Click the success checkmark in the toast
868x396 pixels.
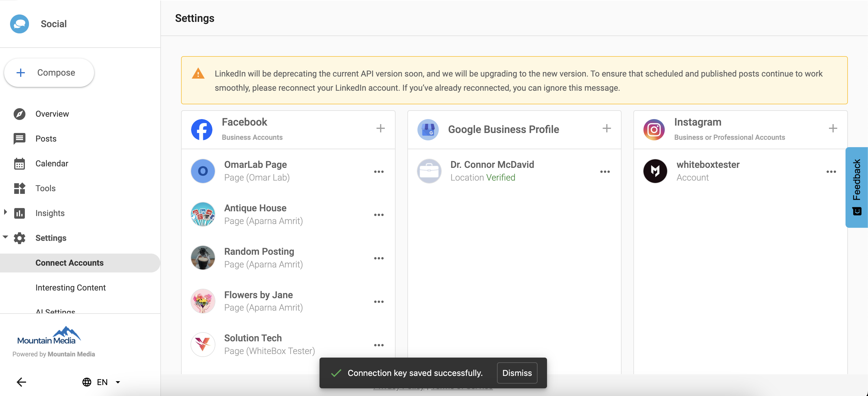[336, 373]
